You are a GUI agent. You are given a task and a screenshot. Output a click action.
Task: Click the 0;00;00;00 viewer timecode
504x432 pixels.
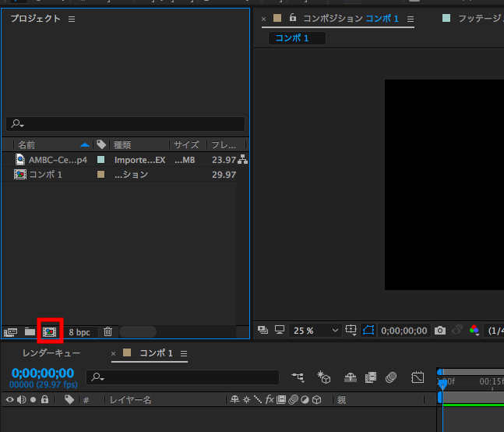click(404, 331)
